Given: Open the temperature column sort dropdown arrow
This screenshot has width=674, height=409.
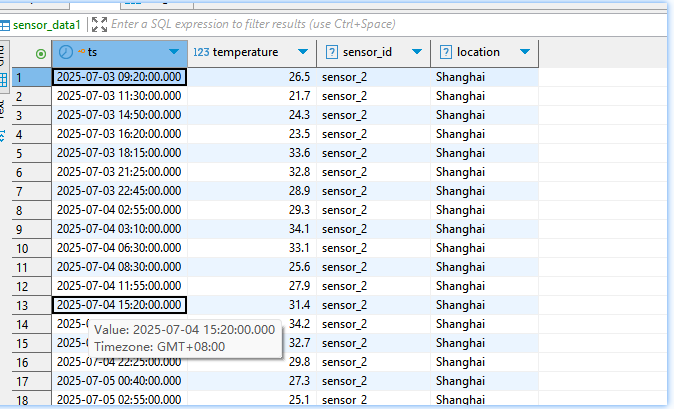Looking at the screenshot, I should 303,52.
